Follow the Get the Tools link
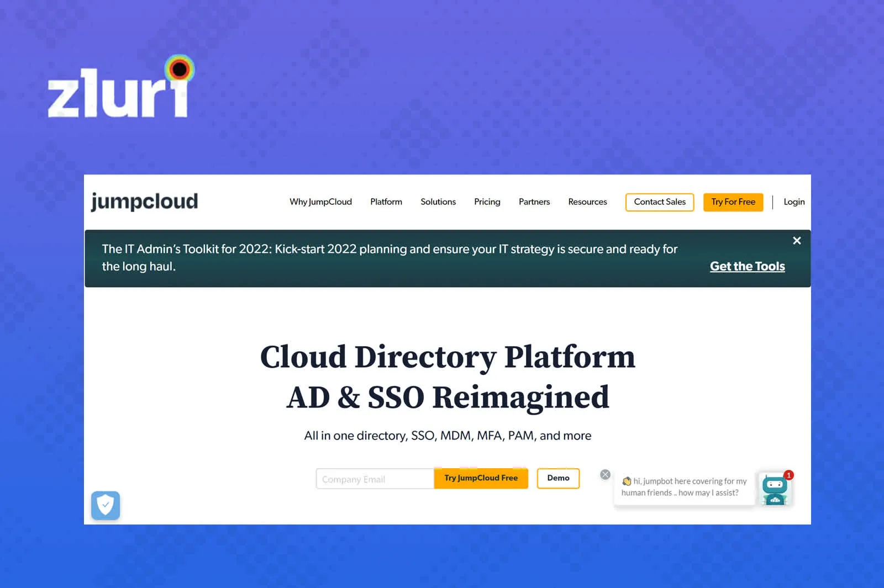Viewport: 884px width, 588px height. [x=747, y=266]
